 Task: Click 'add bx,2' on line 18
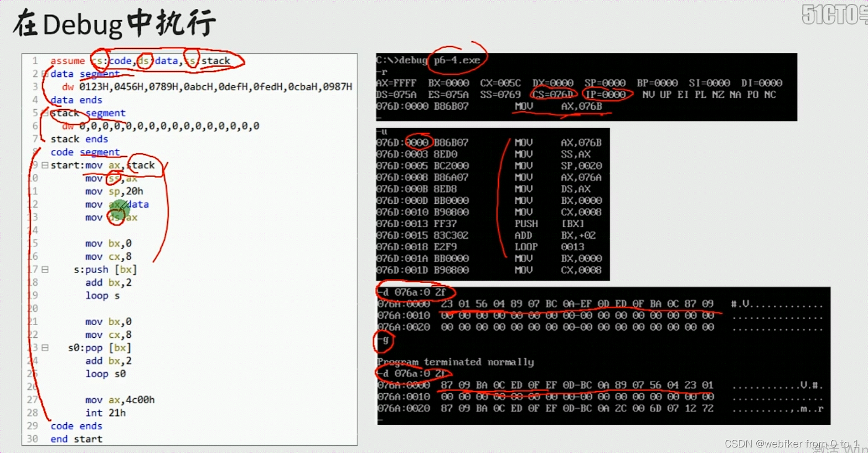[108, 282]
